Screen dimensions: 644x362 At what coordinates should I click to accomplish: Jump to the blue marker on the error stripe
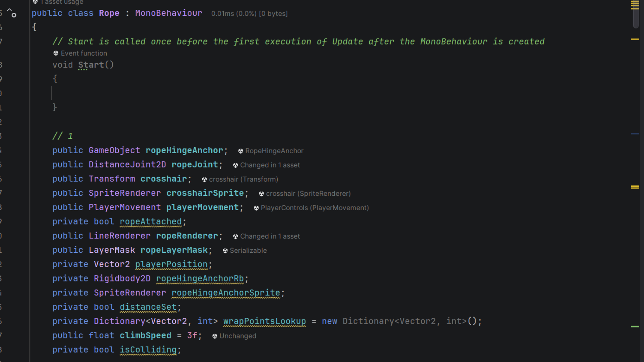635,134
